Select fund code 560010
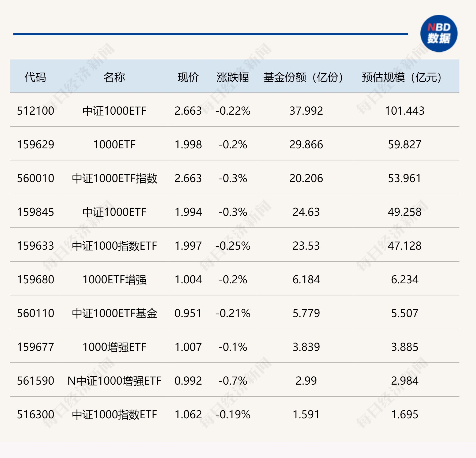 pyautogui.click(x=36, y=178)
